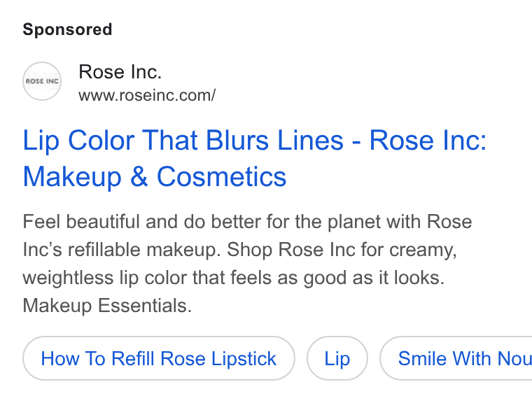
Task: Select the 'How To Refill Rose Lipstick' chip
Action: (159, 358)
